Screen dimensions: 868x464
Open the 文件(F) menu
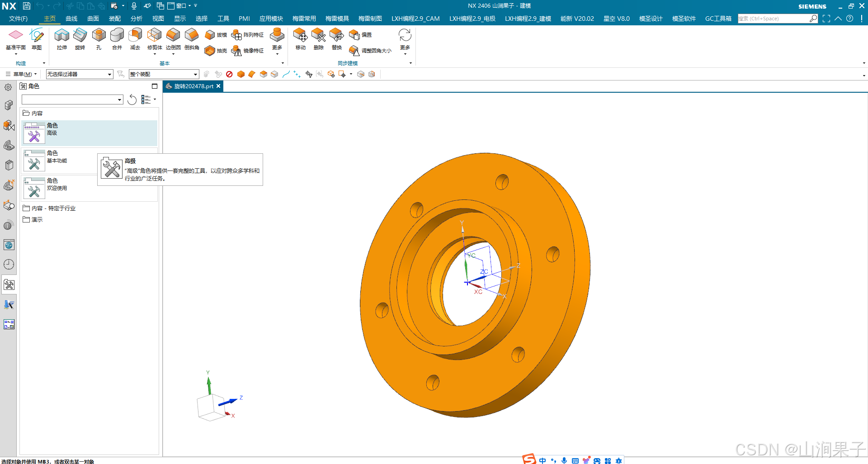[x=19, y=19]
